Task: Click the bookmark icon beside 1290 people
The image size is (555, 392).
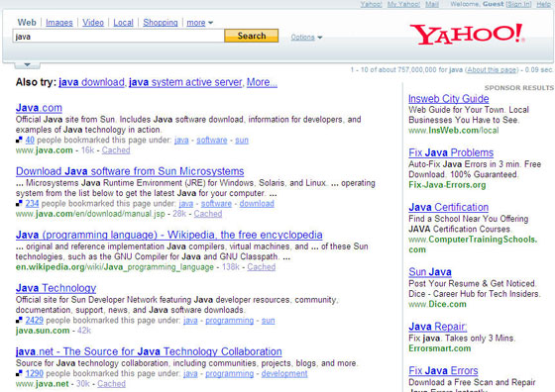Action: (x=19, y=373)
